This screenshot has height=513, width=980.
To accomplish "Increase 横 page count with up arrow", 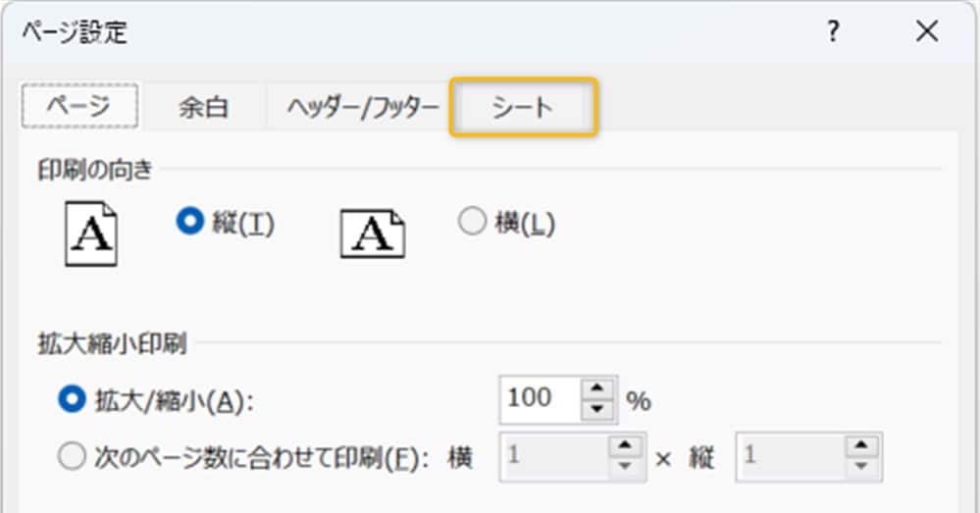I will pos(623,447).
